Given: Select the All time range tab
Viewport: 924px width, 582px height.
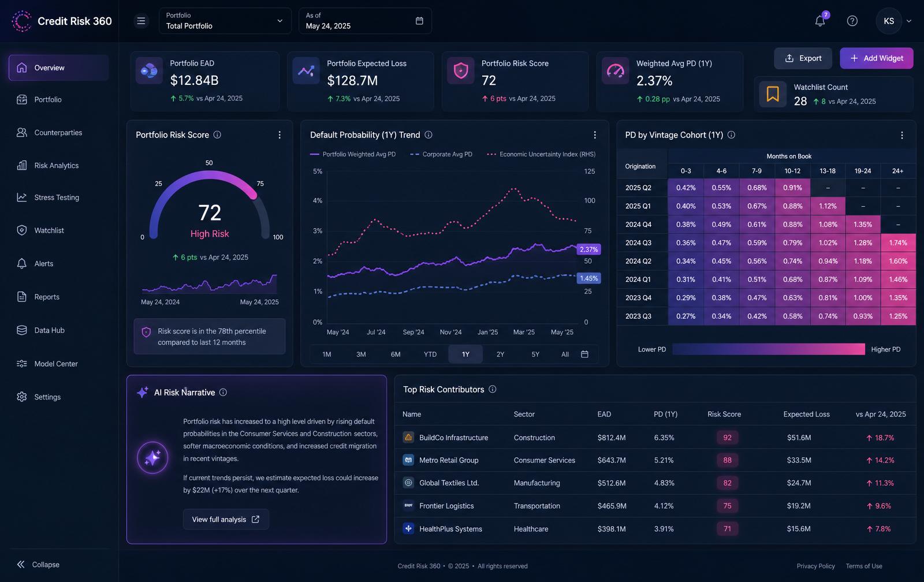Looking at the screenshot, I should point(565,354).
